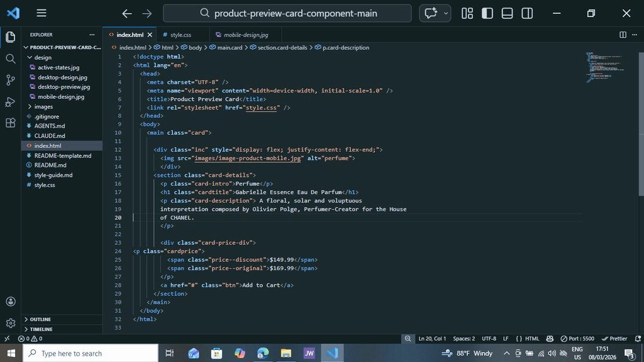Split the editor to the right
The width and height of the screenshot is (644, 362).
pyautogui.click(x=623, y=35)
